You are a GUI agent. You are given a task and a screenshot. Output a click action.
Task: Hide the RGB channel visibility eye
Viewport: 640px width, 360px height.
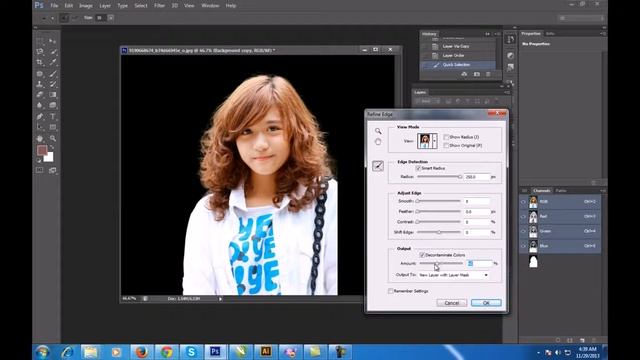524,202
